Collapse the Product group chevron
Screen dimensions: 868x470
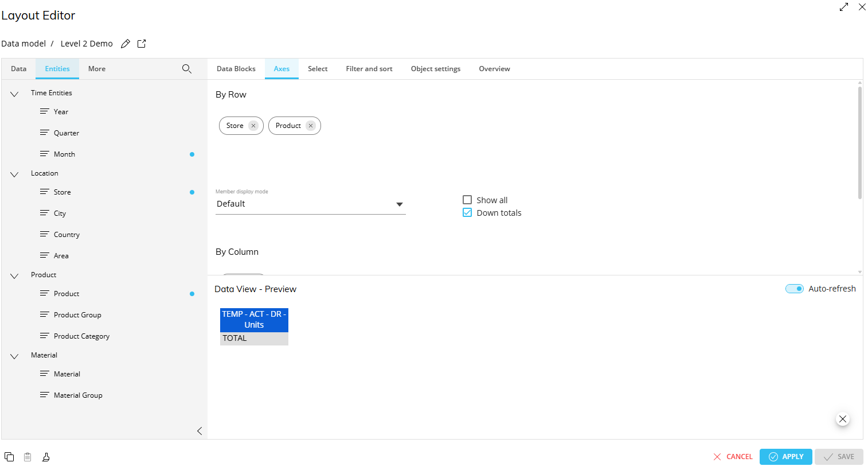[14, 275]
